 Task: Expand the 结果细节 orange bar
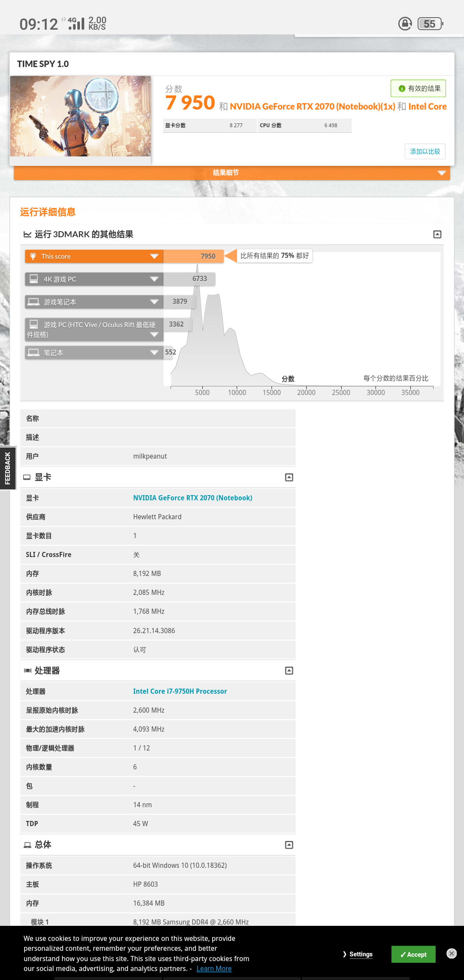click(x=232, y=173)
